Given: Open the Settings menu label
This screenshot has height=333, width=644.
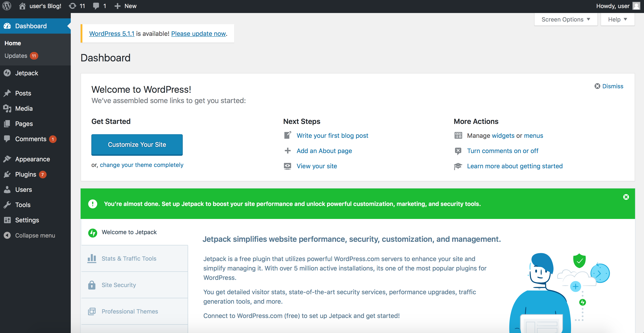Looking at the screenshot, I should (x=27, y=220).
